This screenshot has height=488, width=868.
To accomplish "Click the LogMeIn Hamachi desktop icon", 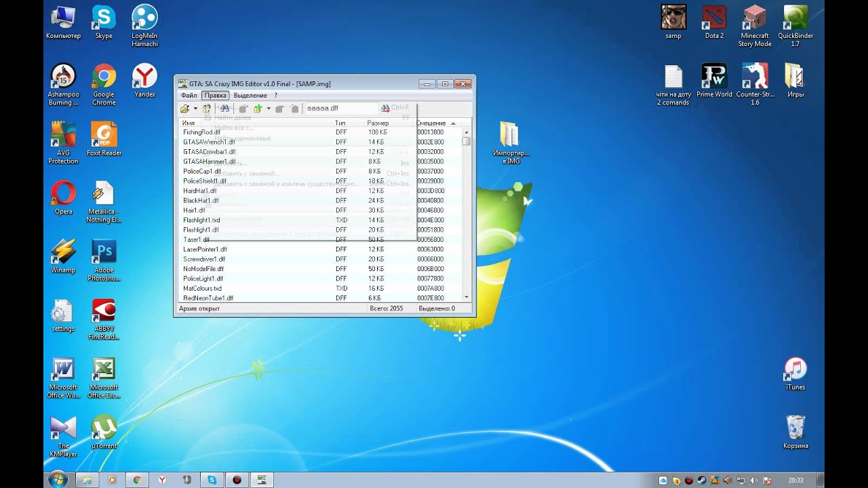I will (x=144, y=26).
